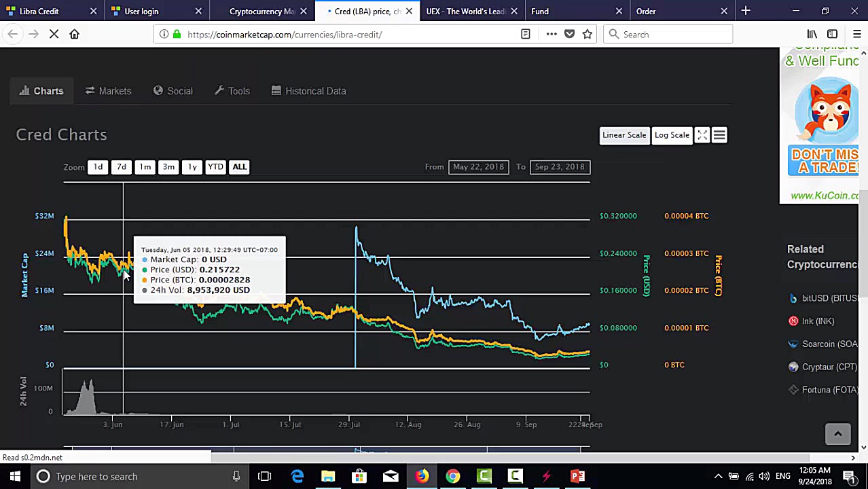
Task: Set chart zoom to ALL
Action: pos(239,167)
